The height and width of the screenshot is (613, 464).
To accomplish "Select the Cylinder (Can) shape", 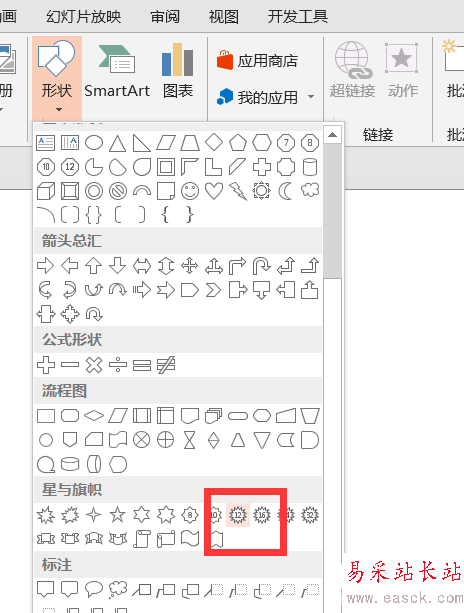I will pos(310,167).
